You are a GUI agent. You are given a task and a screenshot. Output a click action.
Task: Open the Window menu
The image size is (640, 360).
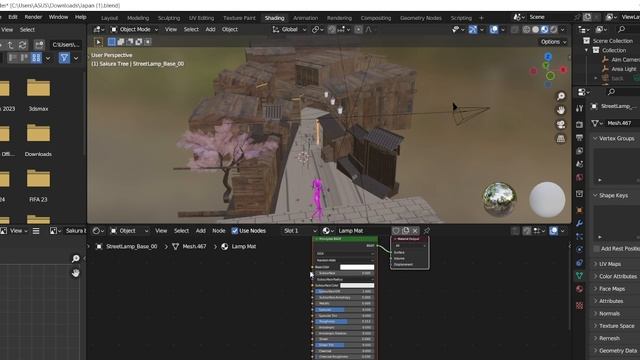coord(58,17)
